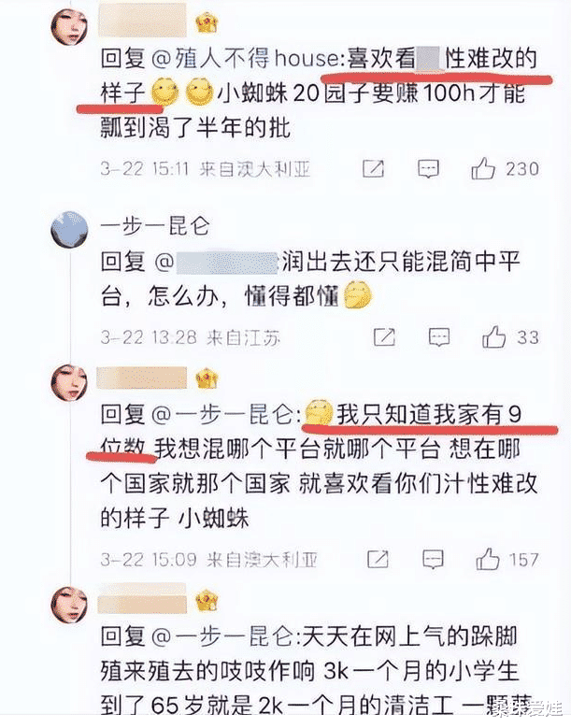The width and height of the screenshot is (571, 728).
Task: Repost the 3-22 15:11 comment
Action: click(373, 168)
